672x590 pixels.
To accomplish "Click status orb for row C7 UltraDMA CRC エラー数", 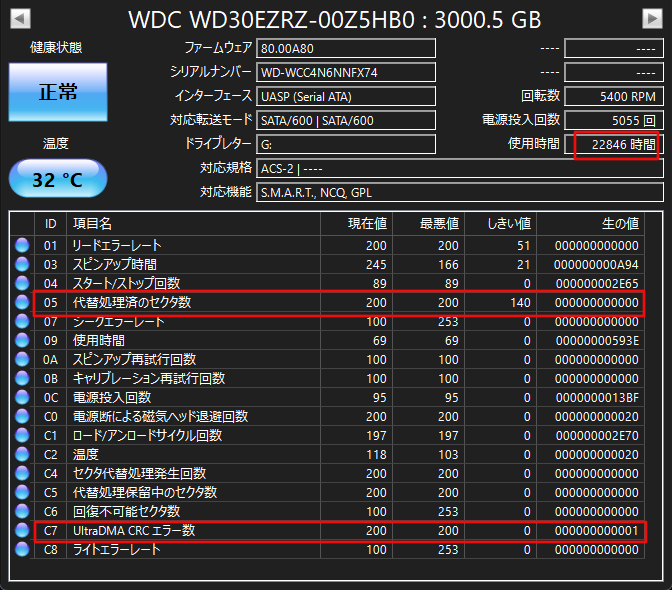I will (x=22, y=530).
